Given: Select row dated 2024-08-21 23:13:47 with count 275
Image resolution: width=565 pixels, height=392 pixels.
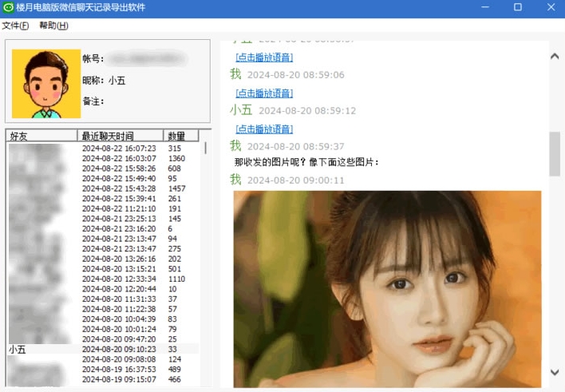Looking at the screenshot, I should click(103, 249).
